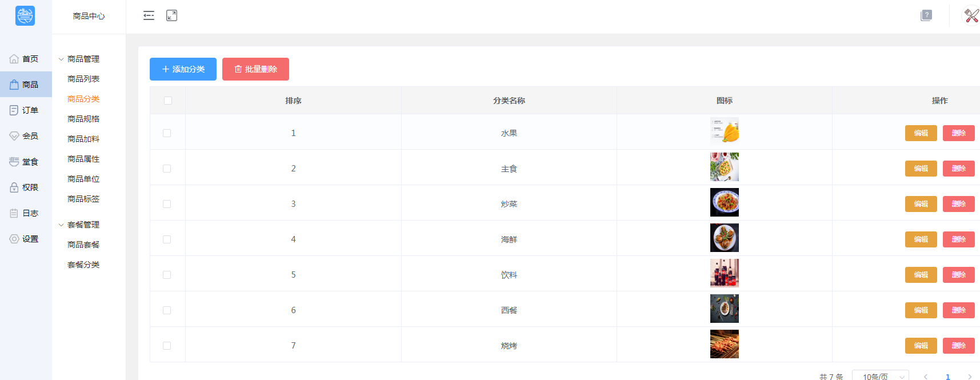980x380 pixels.
Task: Open 订单 orders icon in sidebar
Action: [x=14, y=110]
